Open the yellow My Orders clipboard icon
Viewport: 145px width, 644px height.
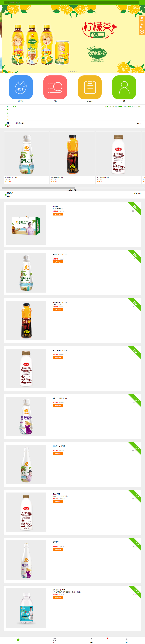point(90,87)
